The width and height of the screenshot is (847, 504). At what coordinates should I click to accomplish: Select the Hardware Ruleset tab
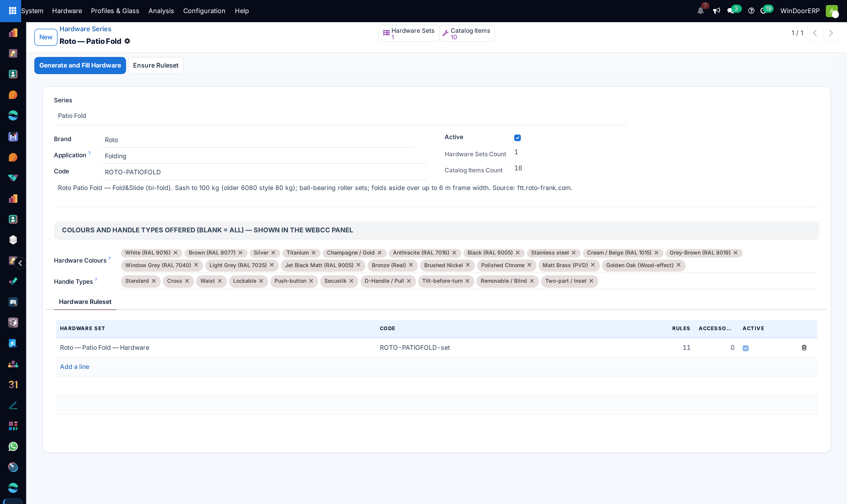click(85, 302)
